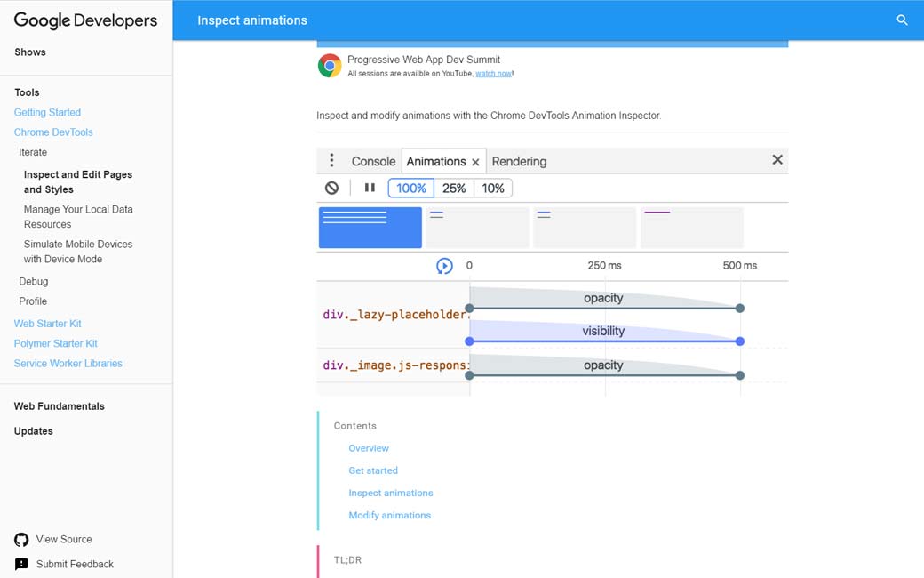Open the DevTools three-dot menu

coord(331,161)
